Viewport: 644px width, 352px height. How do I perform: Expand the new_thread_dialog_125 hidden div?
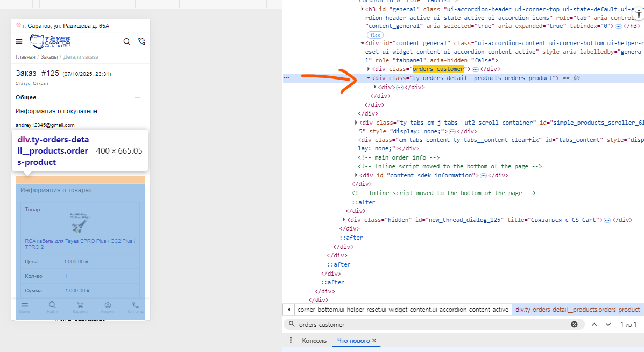pos(344,220)
